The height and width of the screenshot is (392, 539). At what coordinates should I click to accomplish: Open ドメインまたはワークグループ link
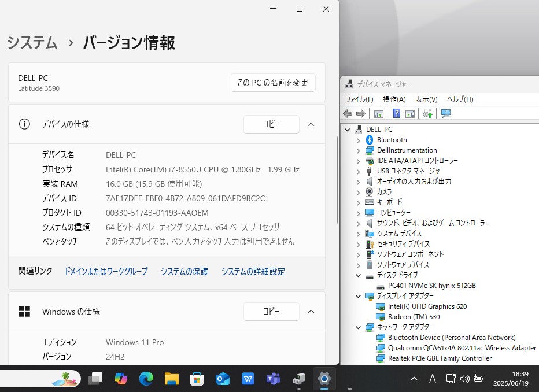point(106,271)
